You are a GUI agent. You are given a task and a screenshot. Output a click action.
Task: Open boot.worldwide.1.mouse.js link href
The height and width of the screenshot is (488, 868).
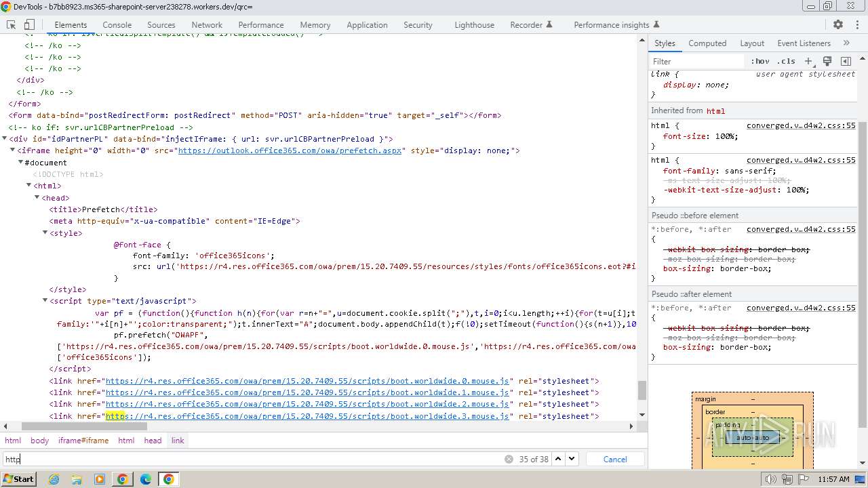[x=307, y=392]
